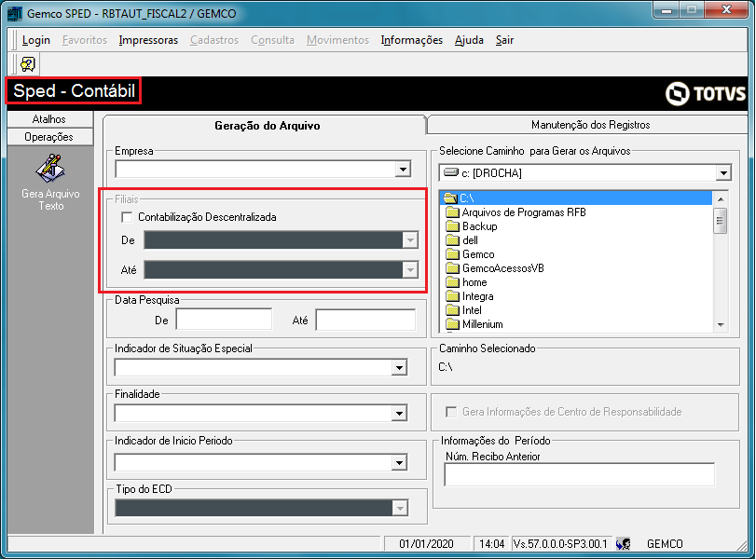The image size is (756, 560).
Task: Open the Empresa dropdown
Action: tap(403, 169)
